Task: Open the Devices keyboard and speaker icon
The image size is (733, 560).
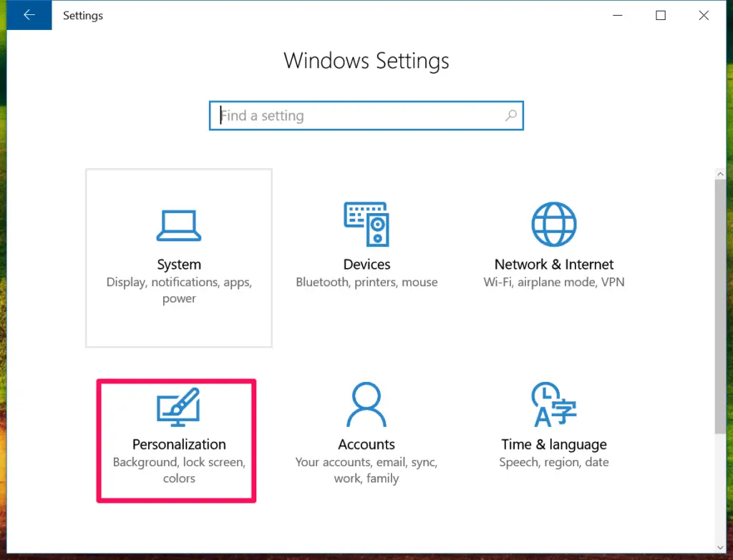Action: tap(366, 224)
